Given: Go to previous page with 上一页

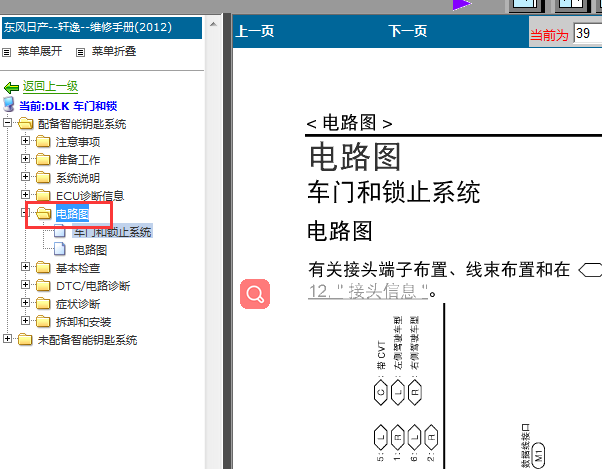Looking at the screenshot, I should [x=255, y=31].
